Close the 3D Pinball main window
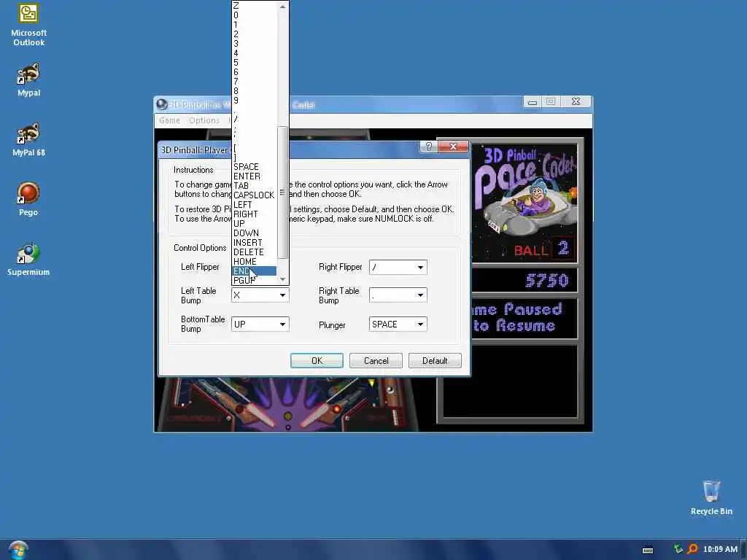 pyautogui.click(x=576, y=102)
